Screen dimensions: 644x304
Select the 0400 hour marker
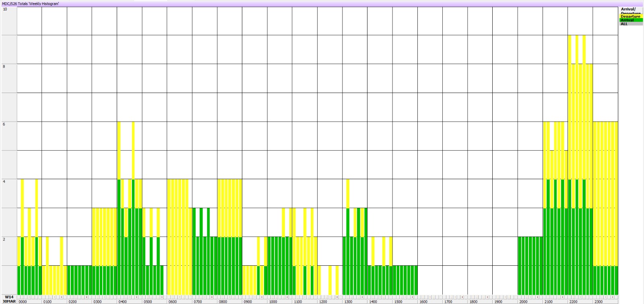[123, 302]
